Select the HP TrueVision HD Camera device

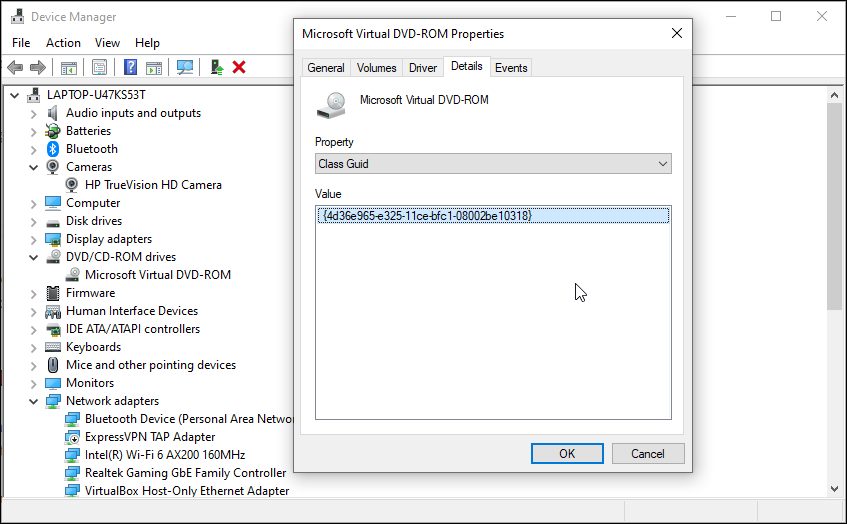coord(153,185)
